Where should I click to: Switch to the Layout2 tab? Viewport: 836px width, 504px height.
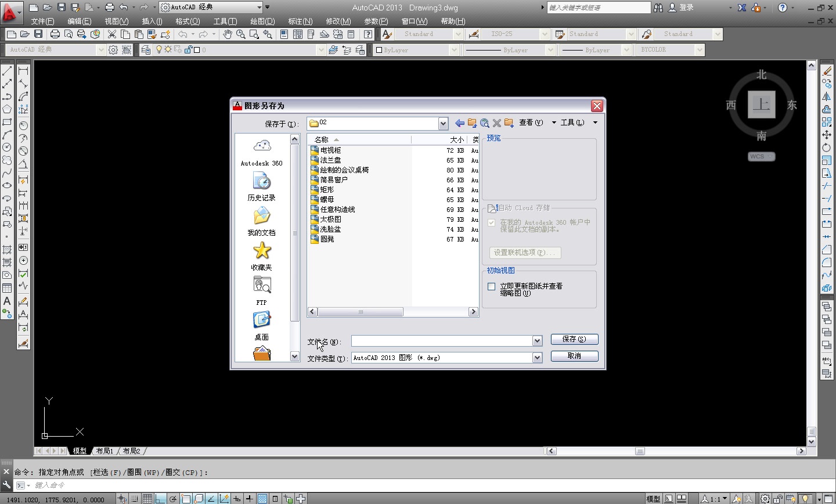(131, 451)
